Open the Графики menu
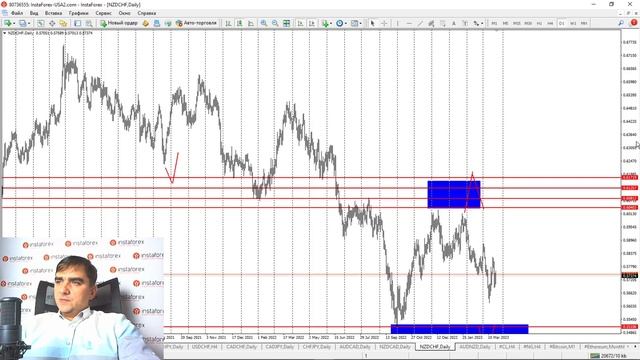Viewport: 640px width, 360px height. [x=78, y=13]
